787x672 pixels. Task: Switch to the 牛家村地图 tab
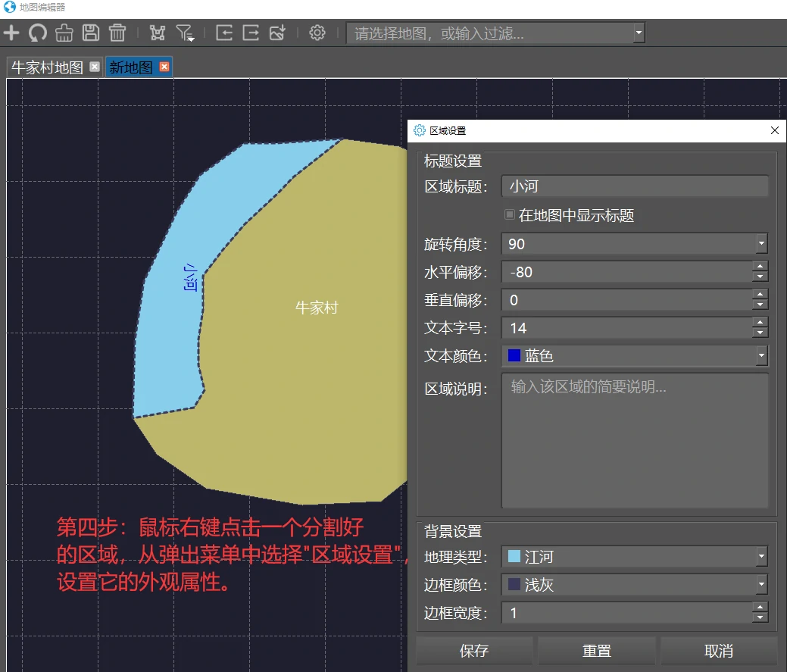point(47,67)
